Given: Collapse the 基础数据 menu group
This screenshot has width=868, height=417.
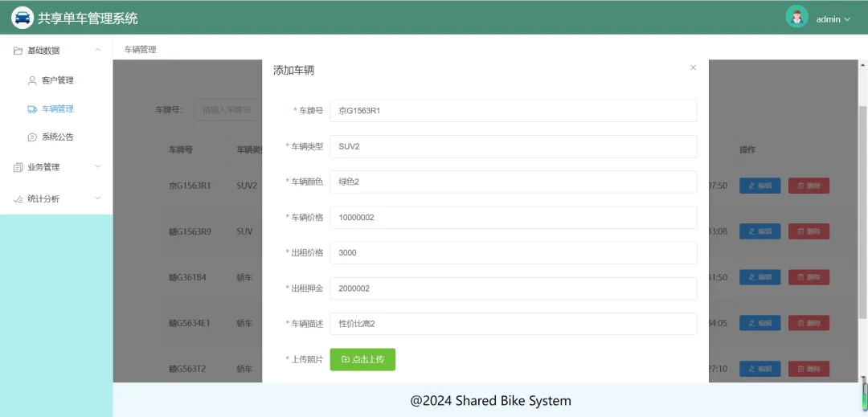Looking at the screenshot, I should [97, 50].
